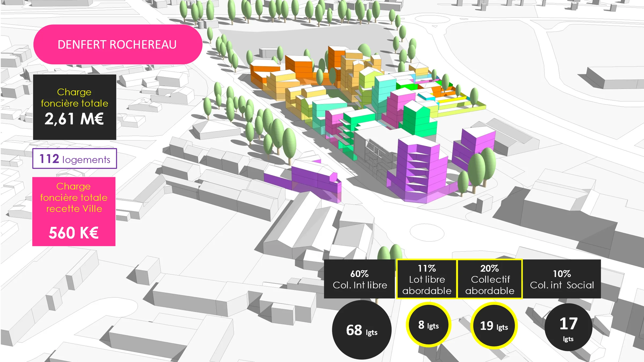Click the '17 lgts' black circle
The width and height of the screenshot is (644, 362).
(x=568, y=327)
